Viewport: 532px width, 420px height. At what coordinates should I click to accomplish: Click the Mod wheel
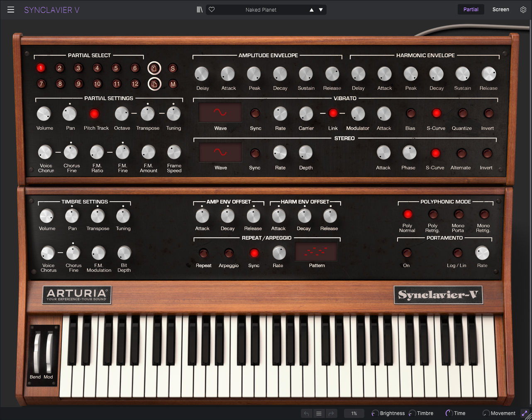(49, 353)
